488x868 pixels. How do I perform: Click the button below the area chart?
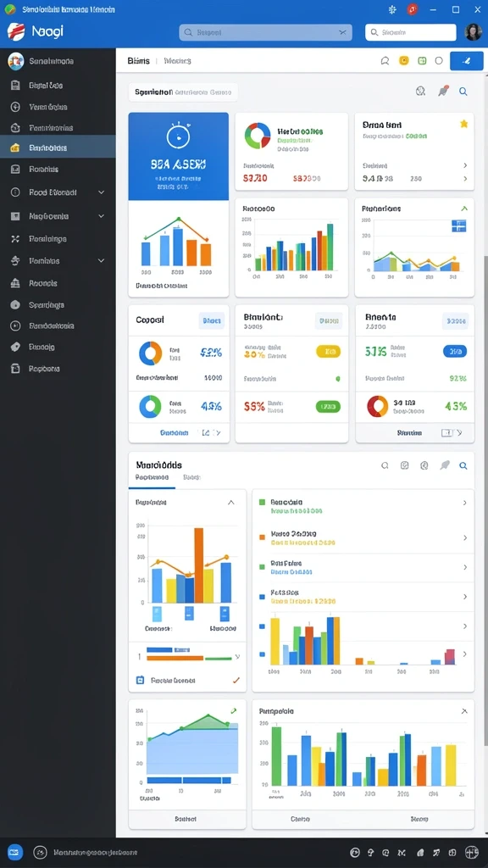click(x=186, y=818)
